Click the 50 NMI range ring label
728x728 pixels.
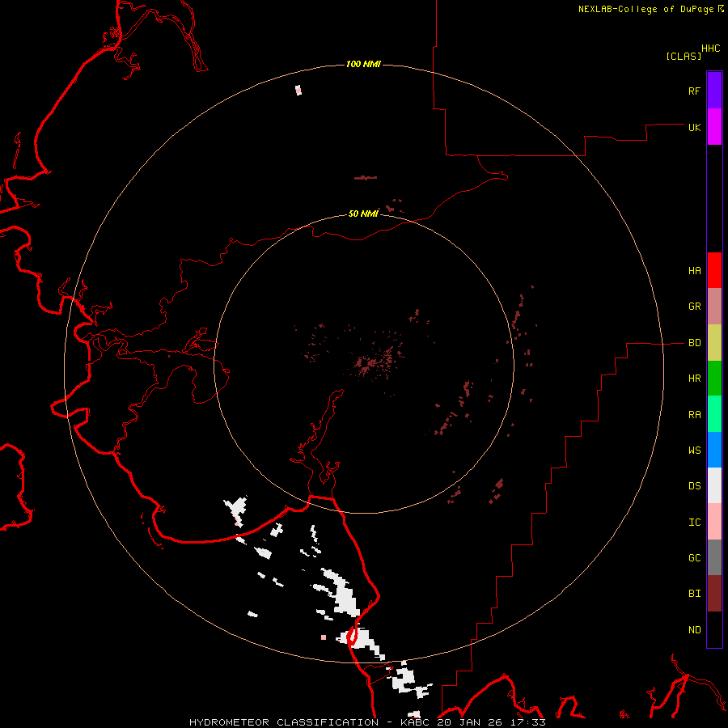point(363,214)
